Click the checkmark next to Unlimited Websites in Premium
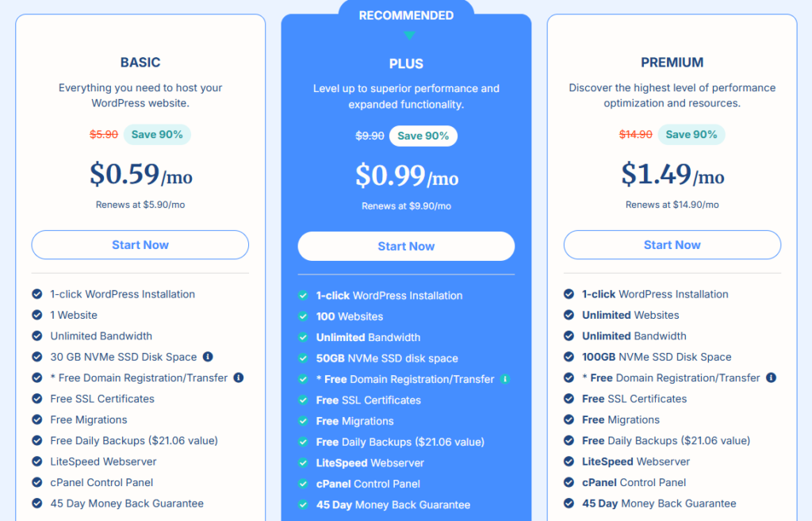 [x=569, y=315]
